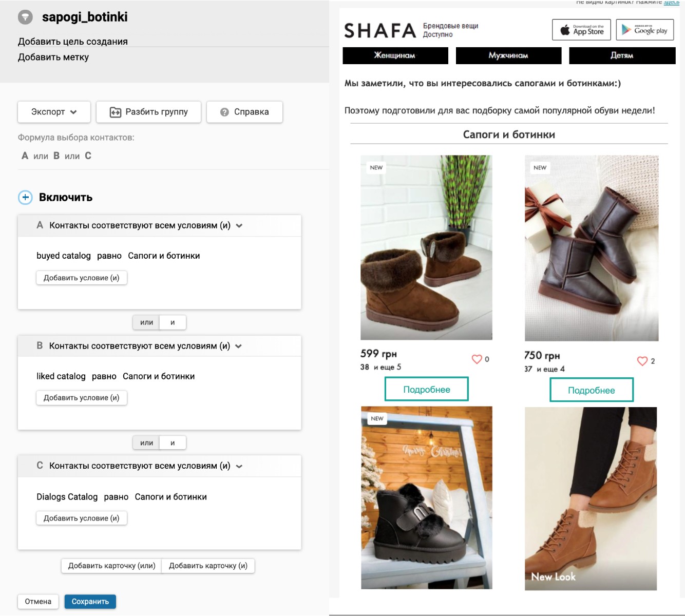Screen dimensions: 685x616
Task: Click Добавить условие (и) in card C
Action: pos(82,518)
